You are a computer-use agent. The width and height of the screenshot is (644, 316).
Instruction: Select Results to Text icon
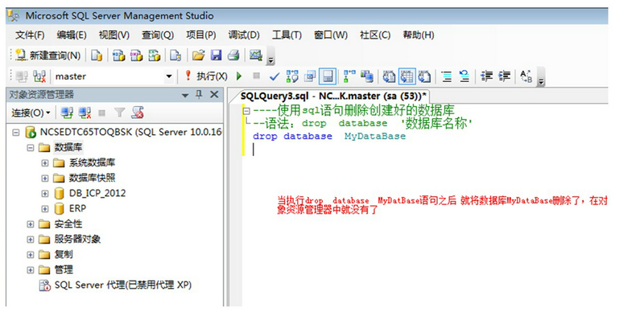pos(389,76)
